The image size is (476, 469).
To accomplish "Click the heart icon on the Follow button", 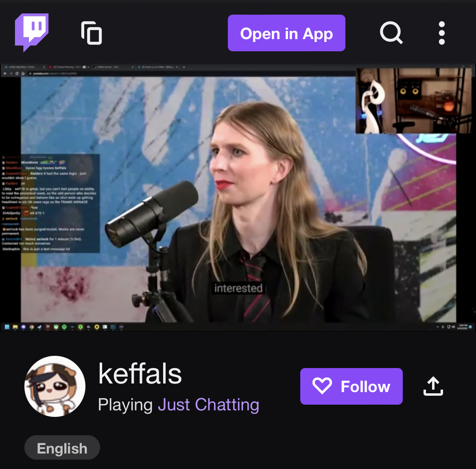I will tap(322, 386).
